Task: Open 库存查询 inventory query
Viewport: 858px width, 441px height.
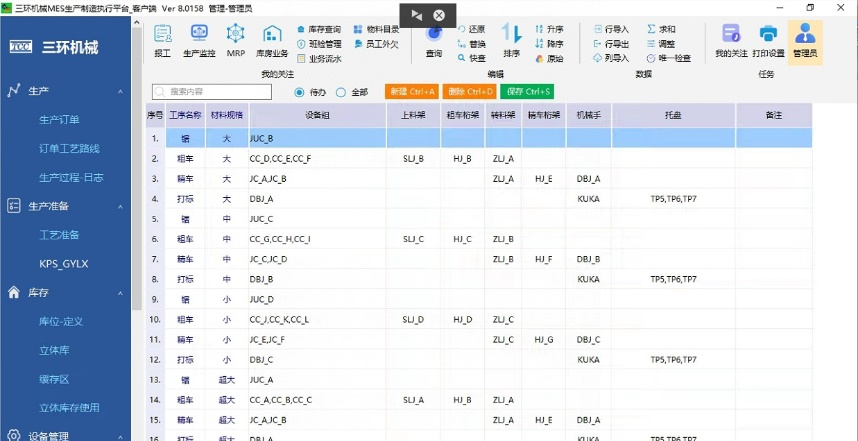Action: pyautogui.click(x=320, y=29)
